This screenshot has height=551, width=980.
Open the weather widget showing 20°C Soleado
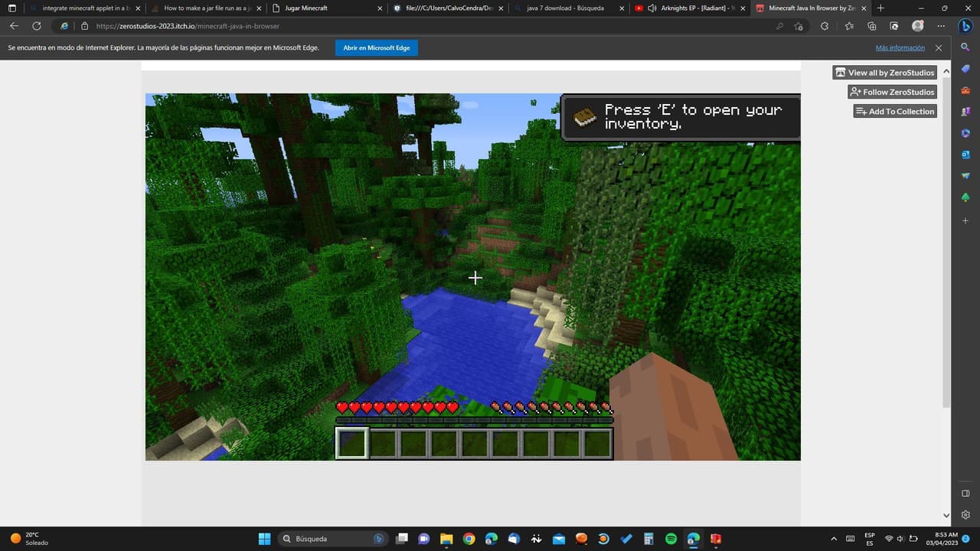29,539
